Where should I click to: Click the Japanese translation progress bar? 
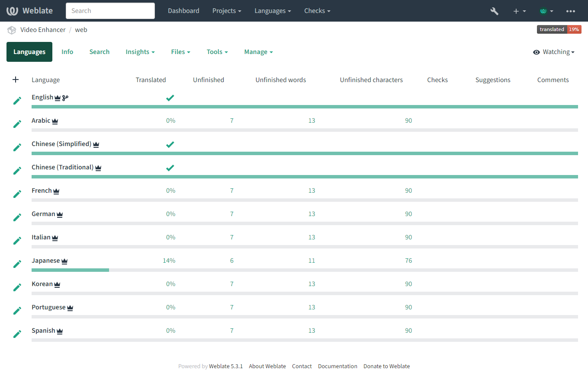[x=70, y=270]
